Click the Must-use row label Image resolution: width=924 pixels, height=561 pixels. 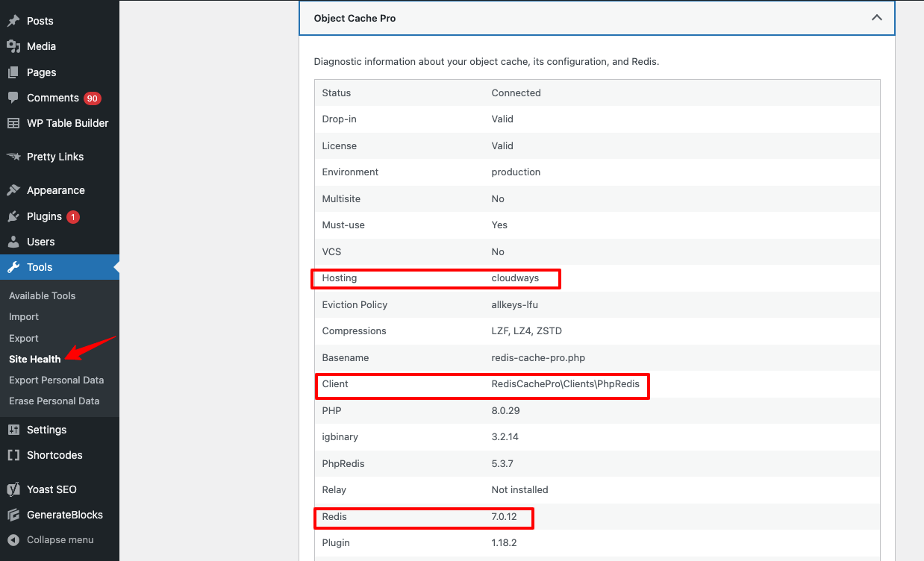pyautogui.click(x=343, y=225)
